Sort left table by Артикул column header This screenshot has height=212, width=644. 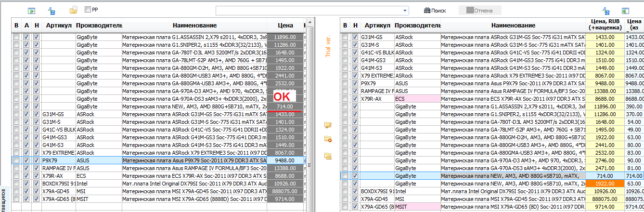tap(58, 25)
